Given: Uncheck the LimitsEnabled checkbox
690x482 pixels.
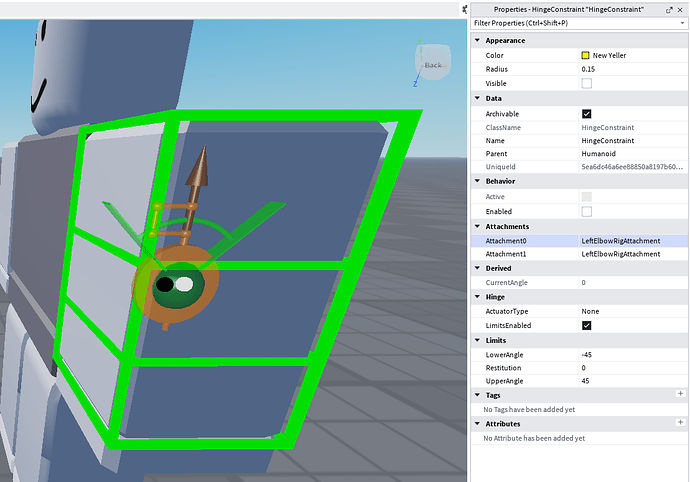Looking at the screenshot, I should pos(587,325).
